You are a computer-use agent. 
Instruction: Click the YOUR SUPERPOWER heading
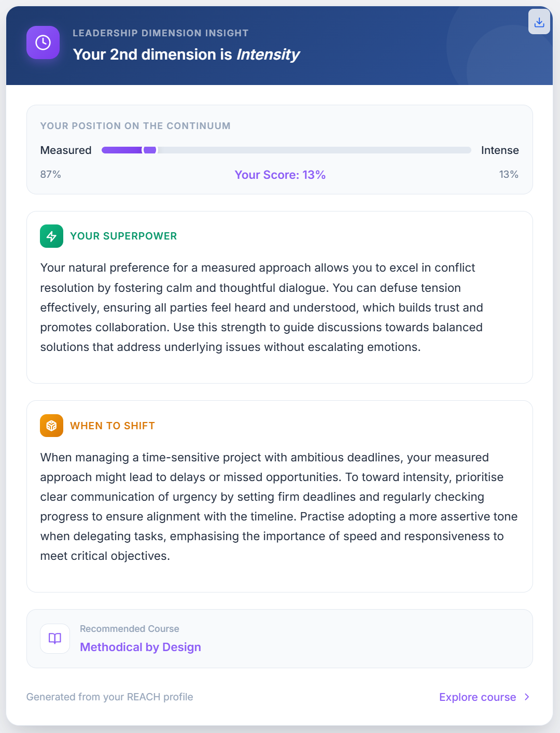tap(123, 236)
